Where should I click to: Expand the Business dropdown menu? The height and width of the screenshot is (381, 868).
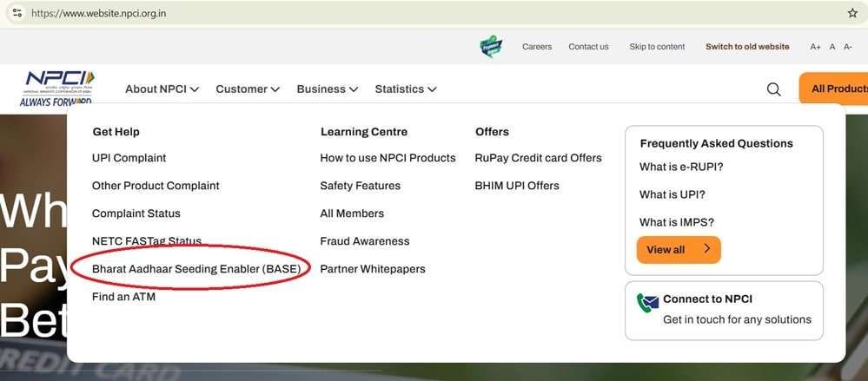(327, 89)
